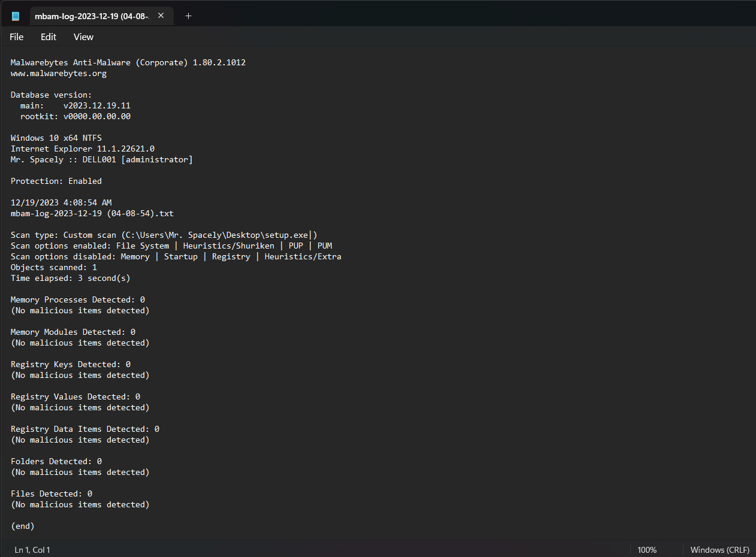Click the Internet Explorer 11.1.22621.0 line
The image size is (756, 557).
[83, 149]
